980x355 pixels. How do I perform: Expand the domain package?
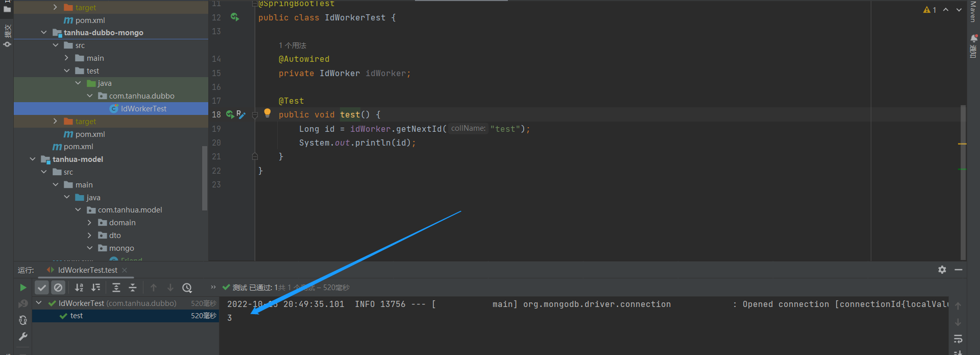coord(90,223)
